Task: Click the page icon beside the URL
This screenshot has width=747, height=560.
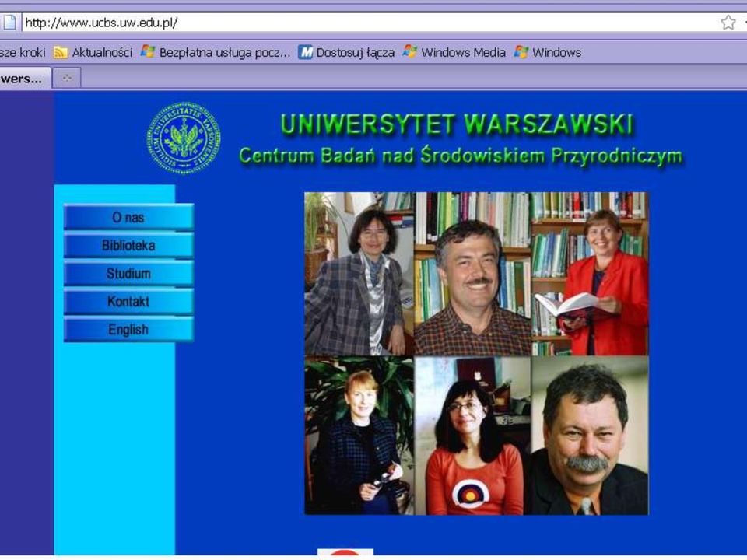Action: tap(9, 23)
